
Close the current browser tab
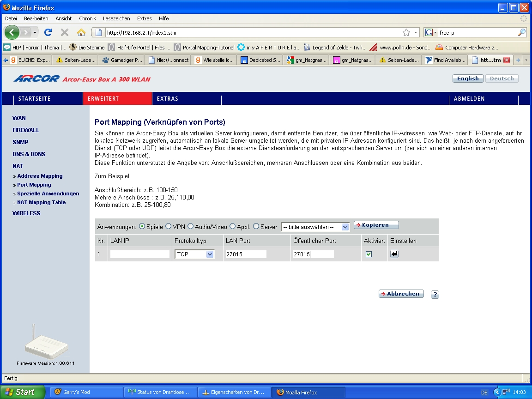point(506,60)
